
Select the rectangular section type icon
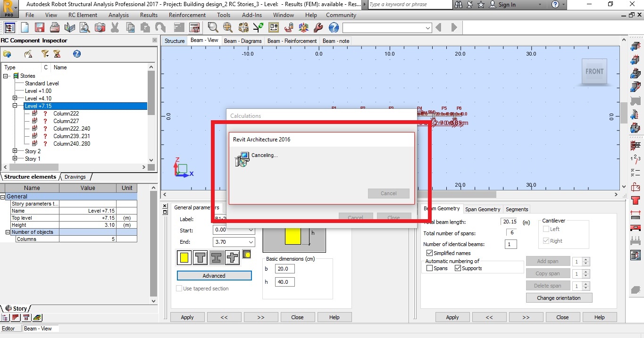184,258
